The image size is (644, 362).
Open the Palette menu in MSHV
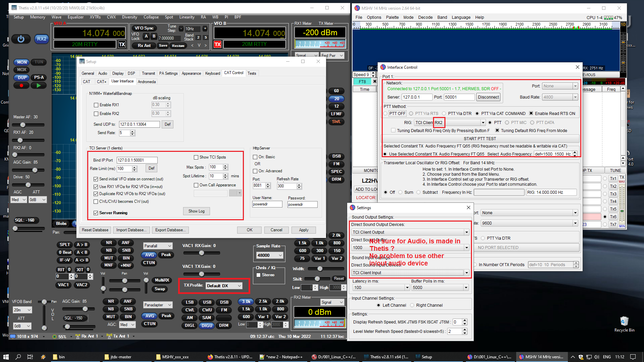pyautogui.click(x=392, y=17)
